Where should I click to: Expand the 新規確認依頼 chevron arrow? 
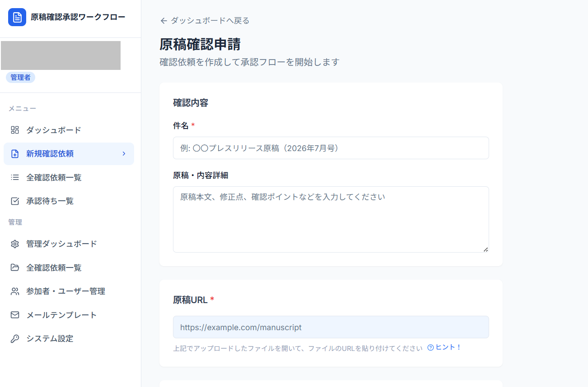124,154
